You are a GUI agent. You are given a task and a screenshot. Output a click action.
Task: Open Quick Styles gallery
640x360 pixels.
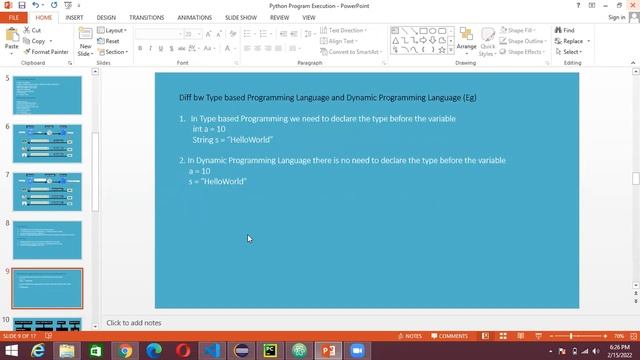click(487, 42)
